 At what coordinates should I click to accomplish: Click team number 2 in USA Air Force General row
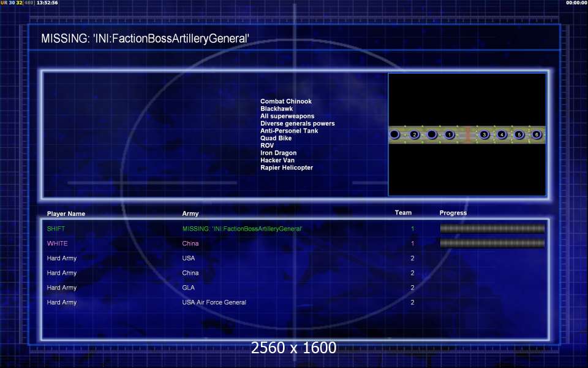pos(412,302)
